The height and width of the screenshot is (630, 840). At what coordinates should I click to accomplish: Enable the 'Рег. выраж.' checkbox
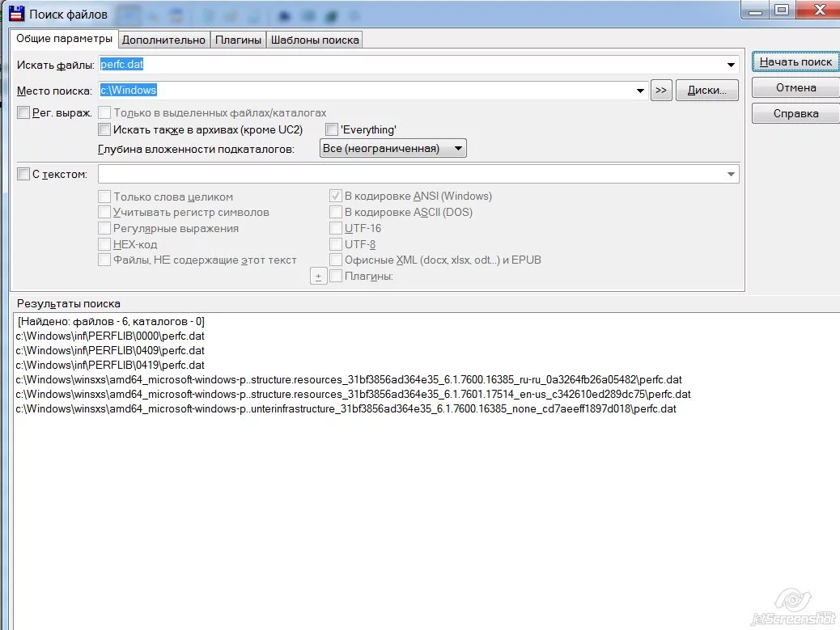(23, 112)
